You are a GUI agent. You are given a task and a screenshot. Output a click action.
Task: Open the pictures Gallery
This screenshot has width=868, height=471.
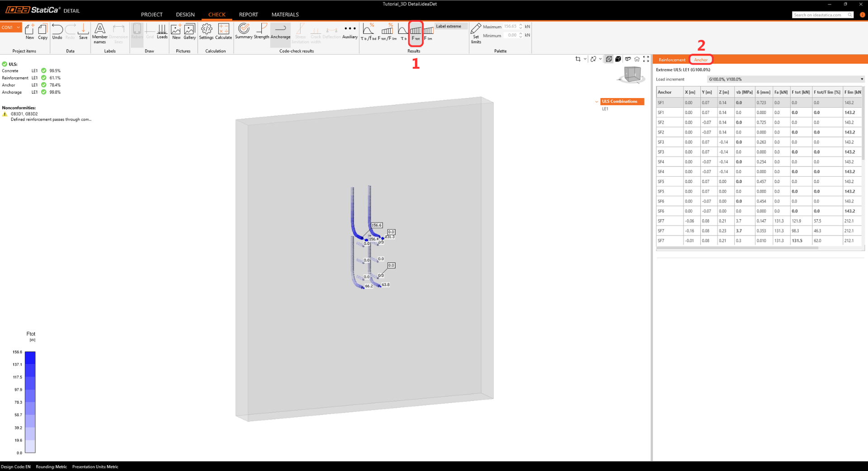coord(190,32)
